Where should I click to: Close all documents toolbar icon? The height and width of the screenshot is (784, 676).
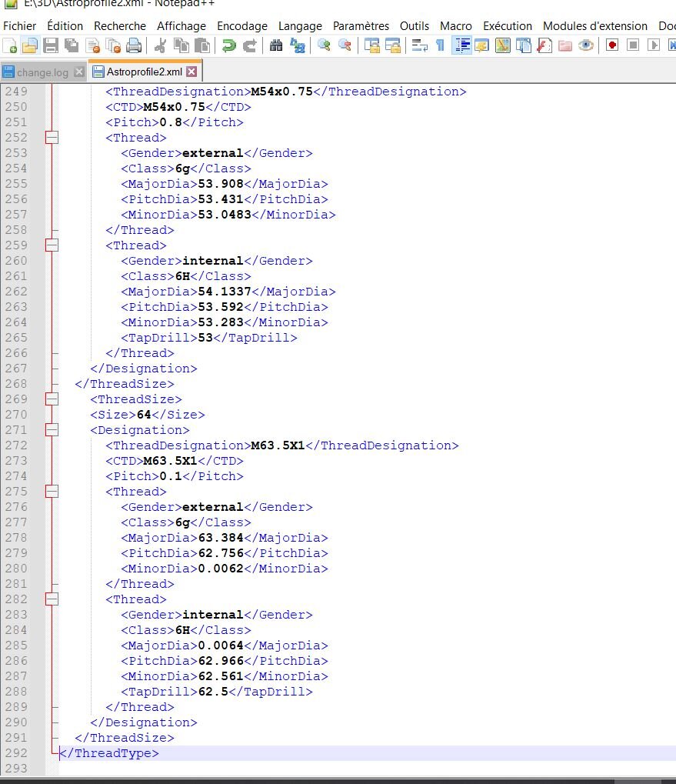click(114, 45)
